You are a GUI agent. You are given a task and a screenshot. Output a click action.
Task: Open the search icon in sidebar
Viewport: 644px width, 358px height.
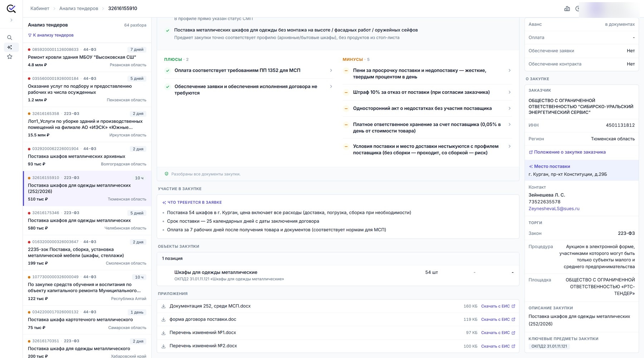pos(10,38)
